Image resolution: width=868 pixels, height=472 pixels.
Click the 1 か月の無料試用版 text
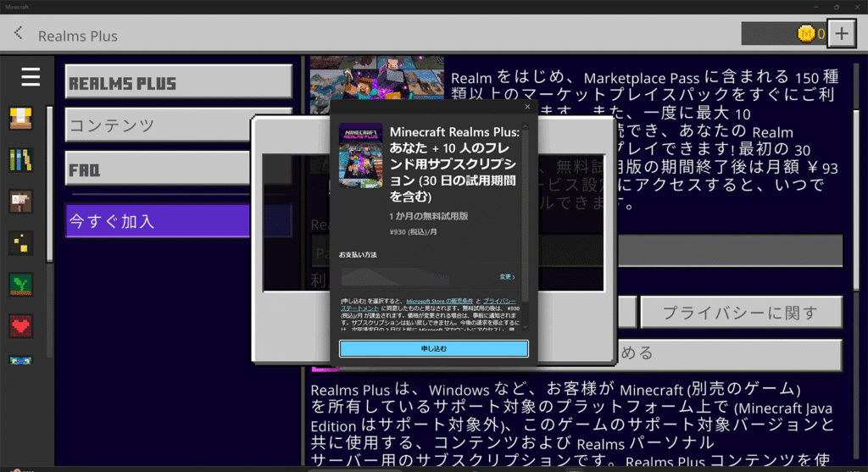tap(428, 216)
